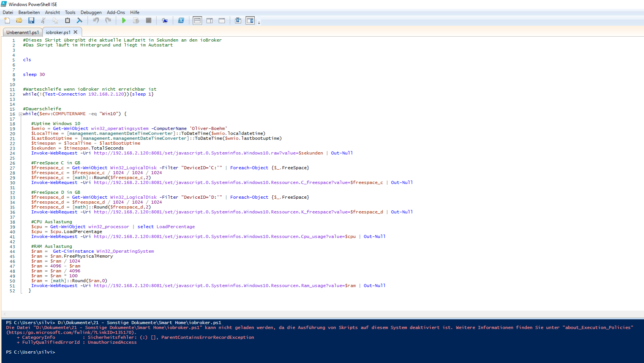The image size is (644, 363).
Task: Save the script with the floppy disk icon
Action: (31, 20)
